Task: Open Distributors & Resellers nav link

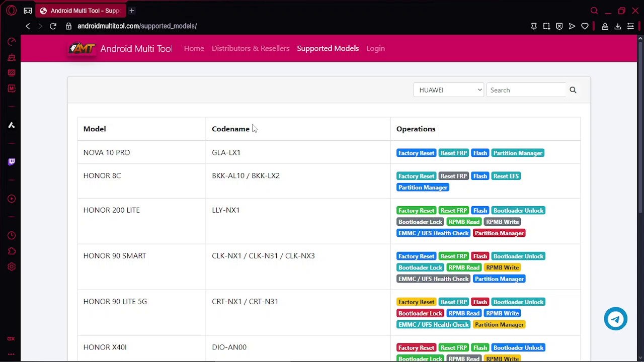Action: click(251, 48)
